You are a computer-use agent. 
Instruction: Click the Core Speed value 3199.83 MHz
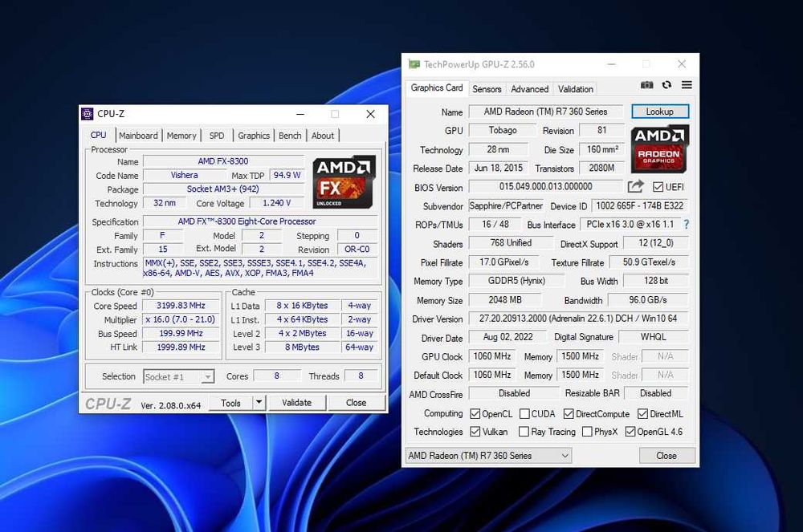pyautogui.click(x=181, y=306)
